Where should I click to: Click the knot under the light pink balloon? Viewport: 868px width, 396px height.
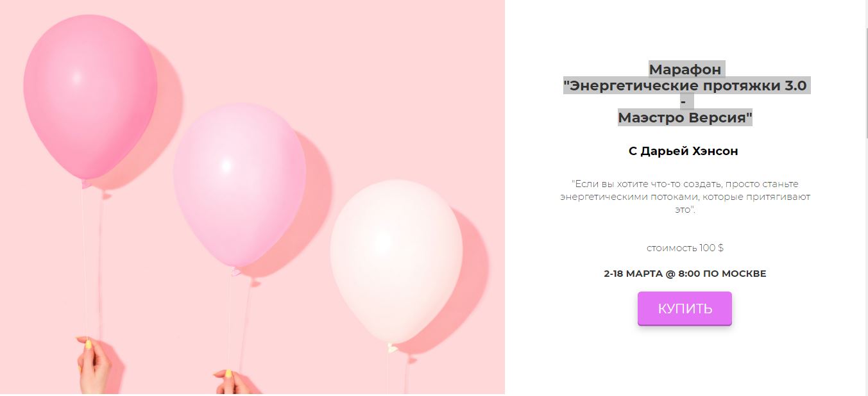tap(235, 272)
